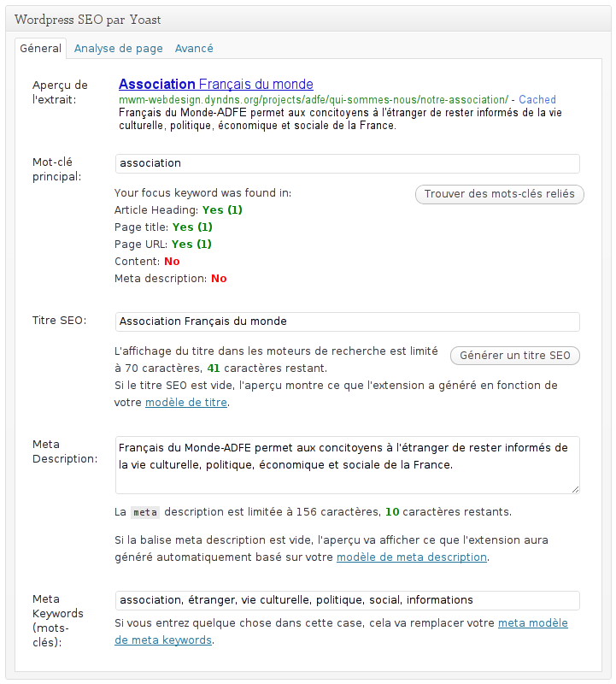Click the snippet title Association Français du monde
The height and width of the screenshot is (684, 616).
click(215, 84)
